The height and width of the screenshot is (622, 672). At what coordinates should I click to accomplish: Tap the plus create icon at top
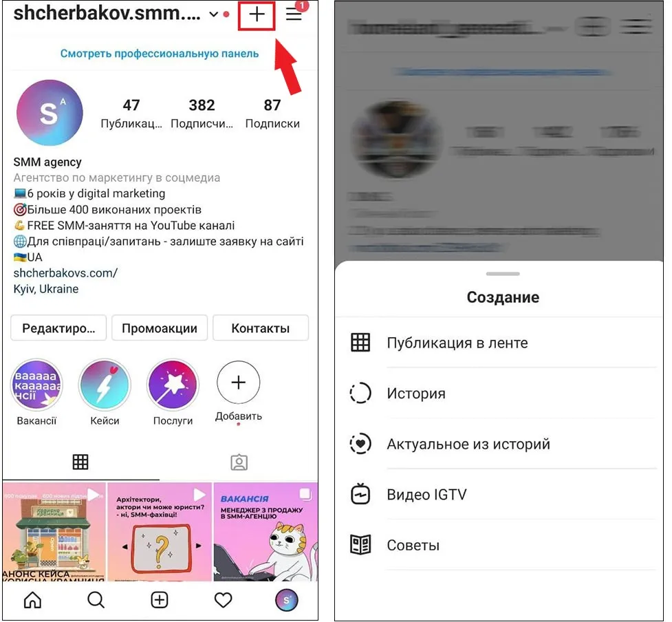point(257,14)
